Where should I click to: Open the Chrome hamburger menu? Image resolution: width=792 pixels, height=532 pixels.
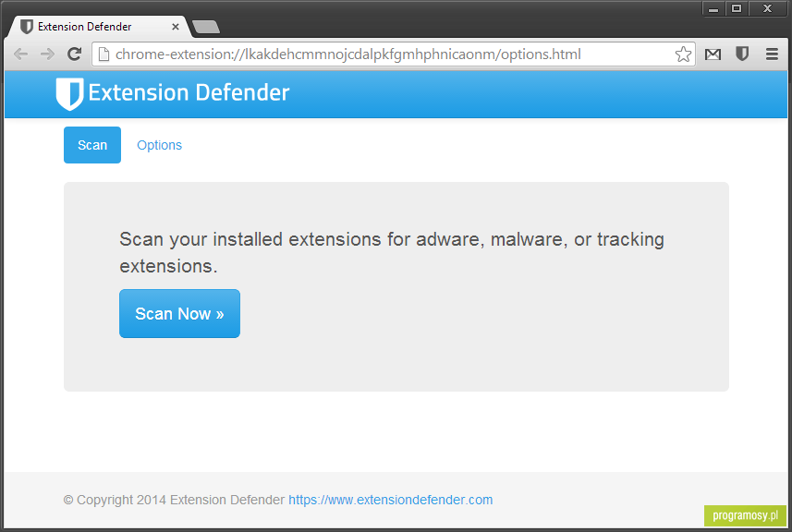772,54
